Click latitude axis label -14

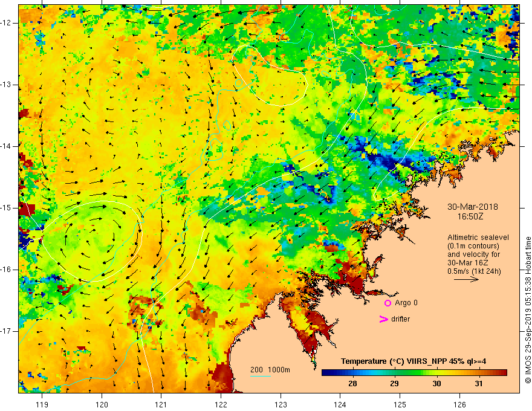click(x=7, y=146)
